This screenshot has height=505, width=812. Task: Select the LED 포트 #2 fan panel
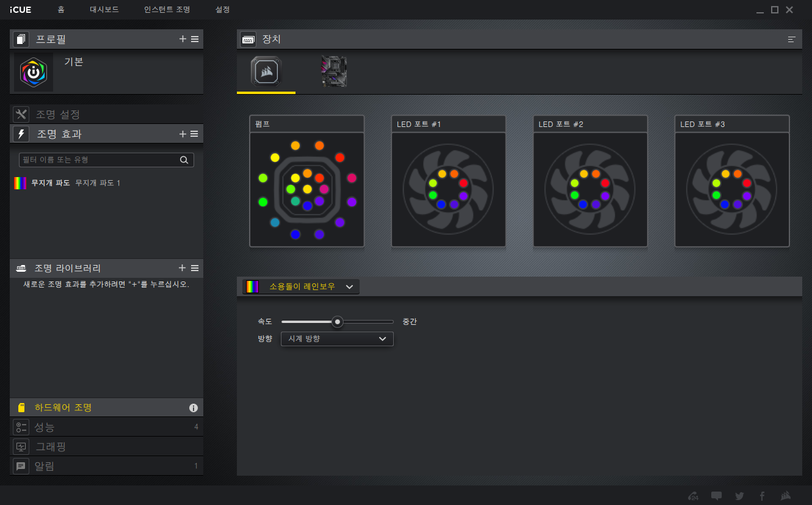point(590,181)
